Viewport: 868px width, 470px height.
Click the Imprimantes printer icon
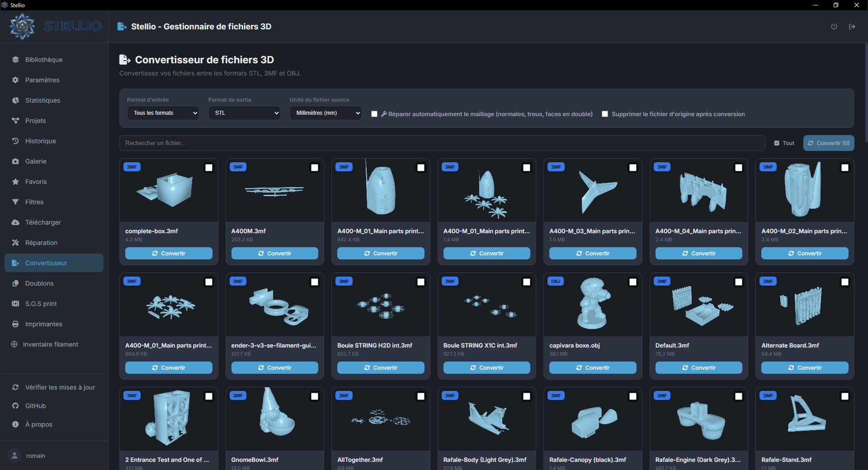pyautogui.click(x=15, y=324)
